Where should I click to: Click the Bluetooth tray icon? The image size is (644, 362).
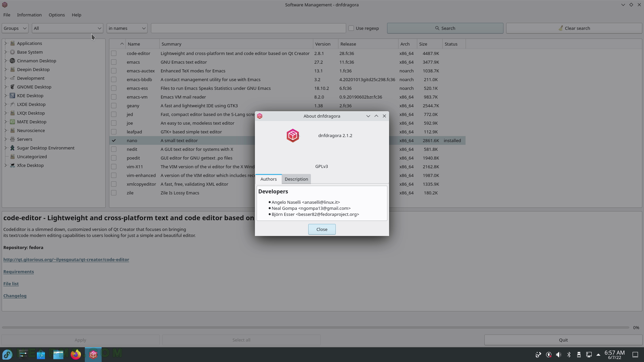[x=569, y=355]
